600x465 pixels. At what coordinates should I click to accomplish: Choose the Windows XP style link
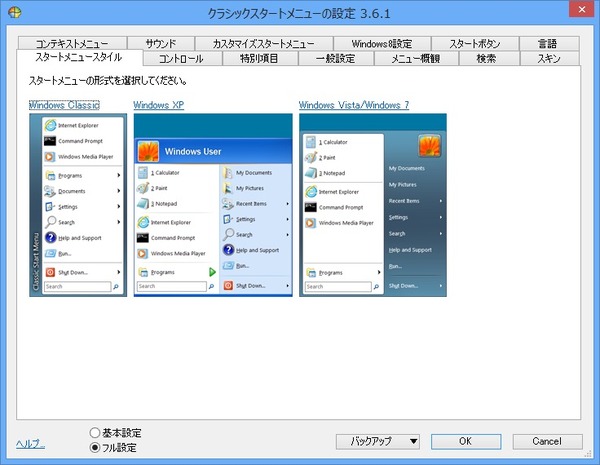coord(158,105)
